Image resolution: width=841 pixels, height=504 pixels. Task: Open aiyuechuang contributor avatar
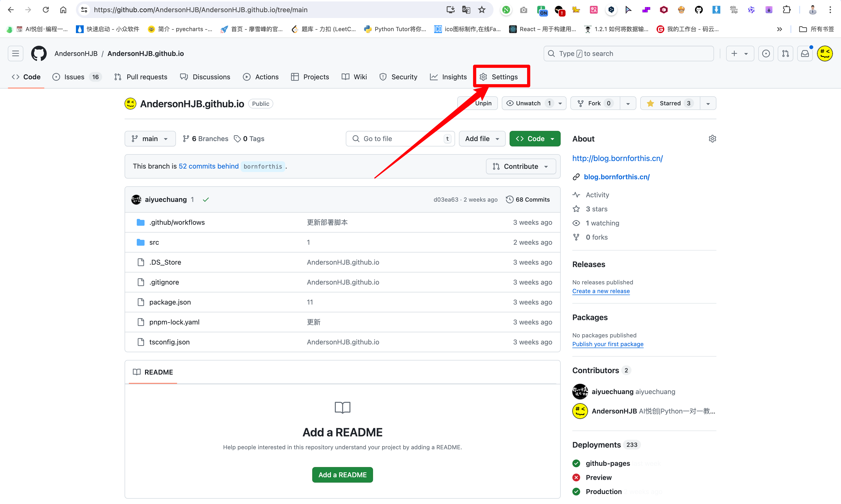point(580,391)
